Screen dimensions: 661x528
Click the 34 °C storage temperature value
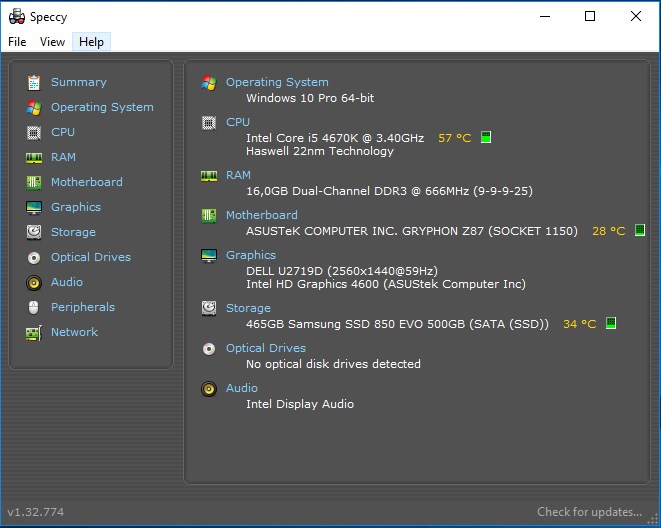580,324
